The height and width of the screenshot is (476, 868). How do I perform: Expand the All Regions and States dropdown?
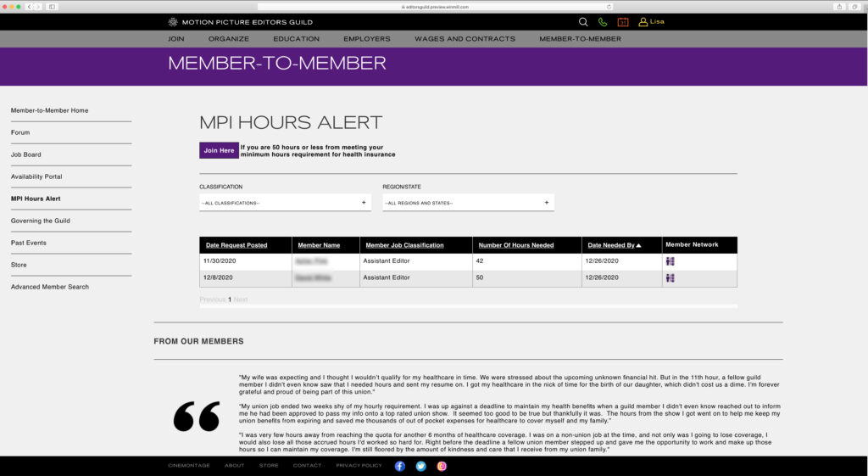468,203
